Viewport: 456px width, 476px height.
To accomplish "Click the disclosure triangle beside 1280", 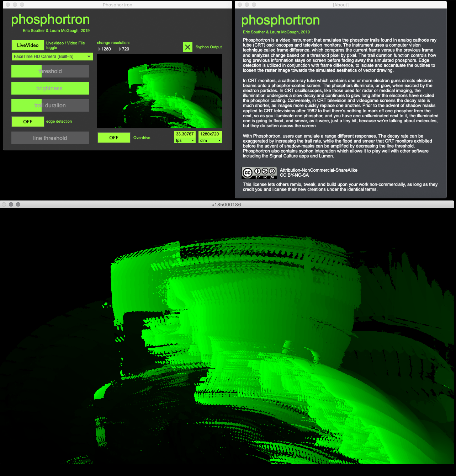I will click(x=99, y=49).
